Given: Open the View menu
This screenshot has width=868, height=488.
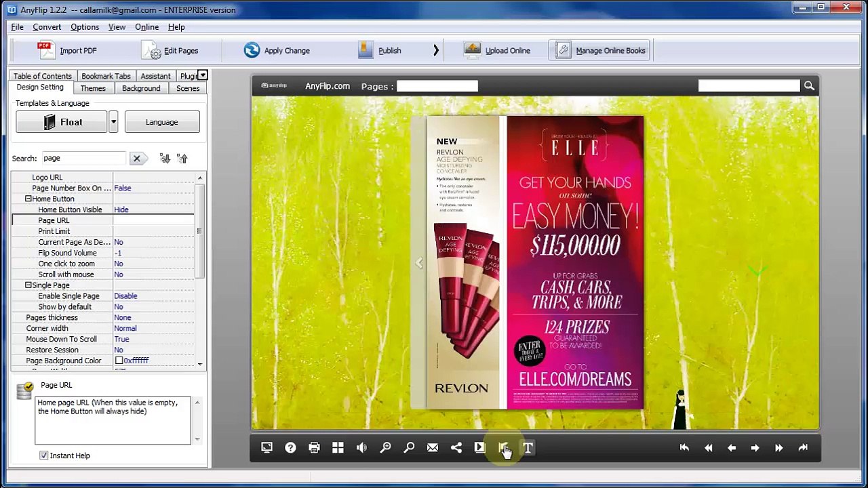Looking at the screenshot, I should point(117,27).
